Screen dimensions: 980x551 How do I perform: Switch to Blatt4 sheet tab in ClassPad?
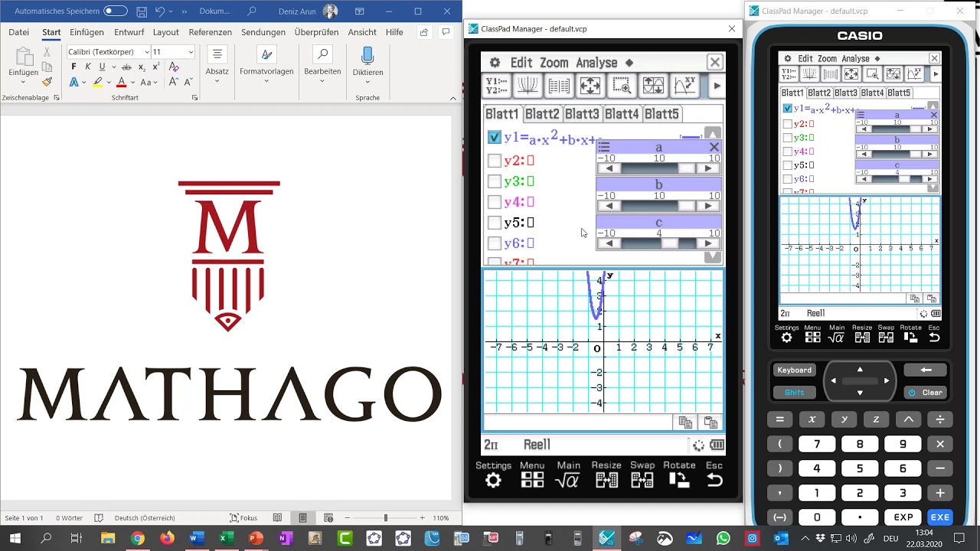tap(622, 114)
